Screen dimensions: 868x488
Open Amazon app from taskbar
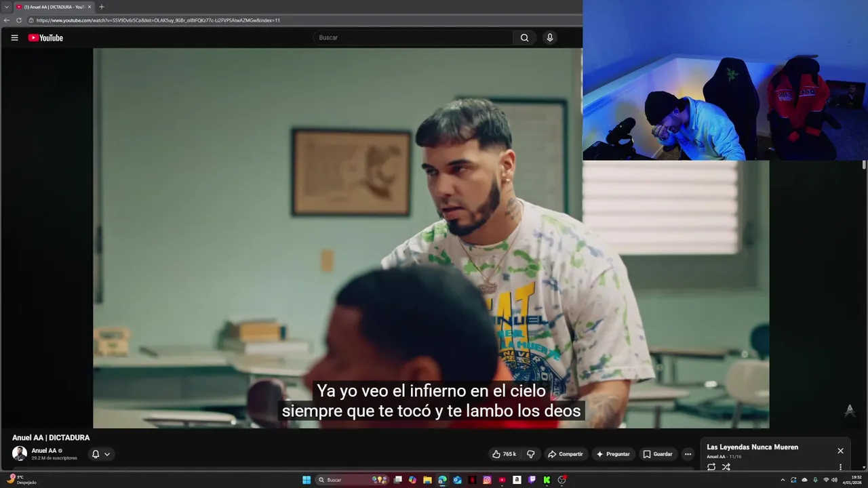[517, 480]
